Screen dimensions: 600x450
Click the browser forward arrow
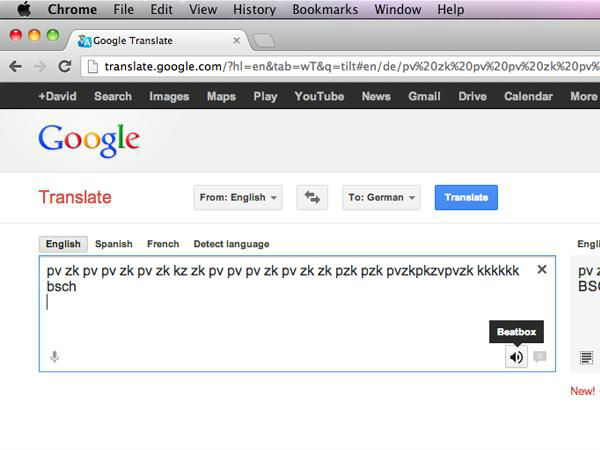40,67
